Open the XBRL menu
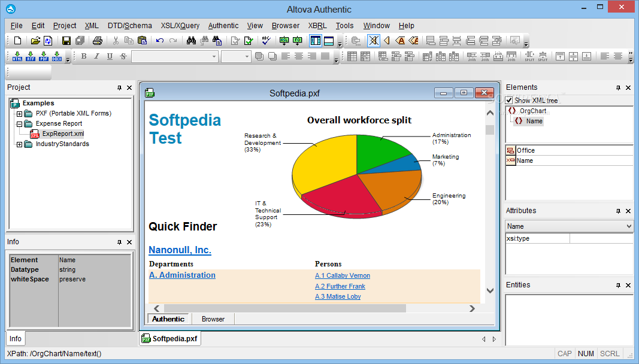 click(x=317, y=26)
